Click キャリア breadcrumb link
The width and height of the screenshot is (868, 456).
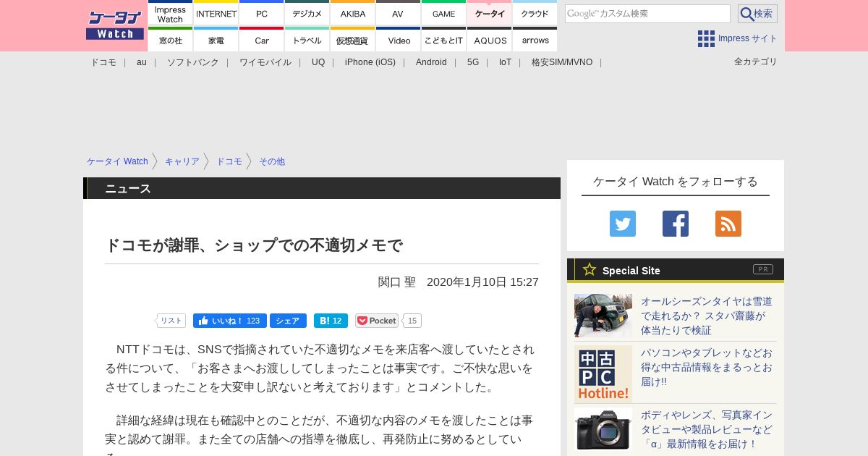(182, 161)
